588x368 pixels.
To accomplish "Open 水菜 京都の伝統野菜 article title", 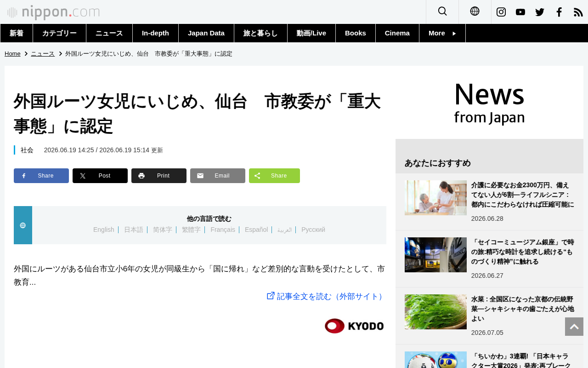I will coord(523,309).
